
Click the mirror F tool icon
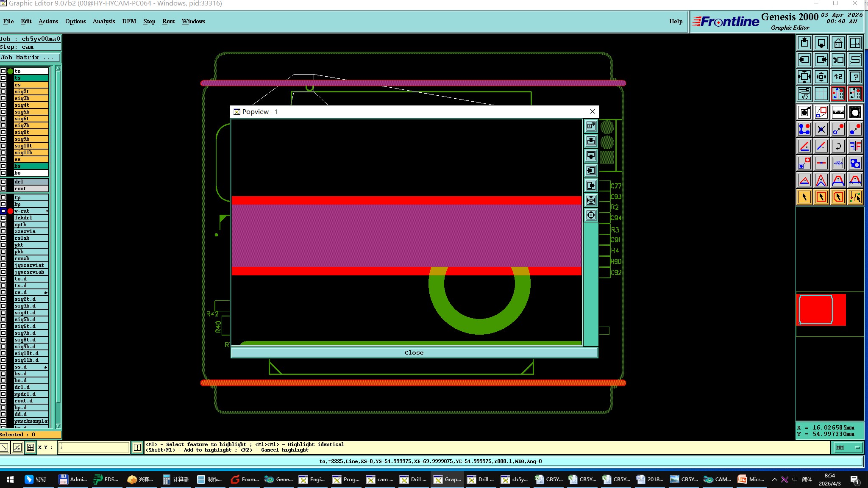(x=855, y=147)
